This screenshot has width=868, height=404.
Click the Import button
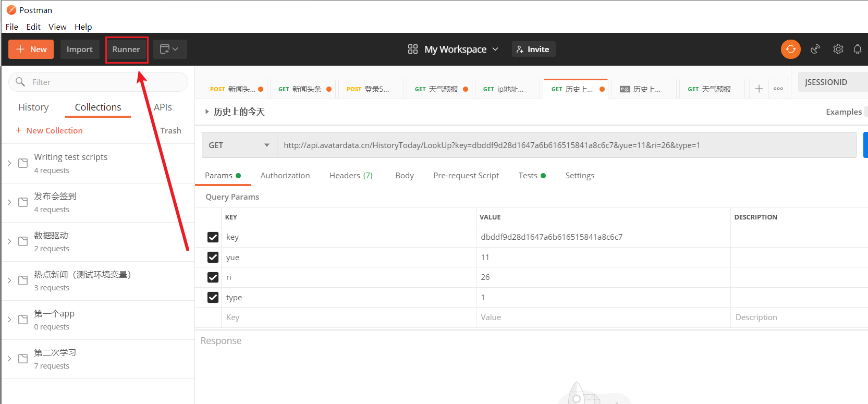point(80,49)
